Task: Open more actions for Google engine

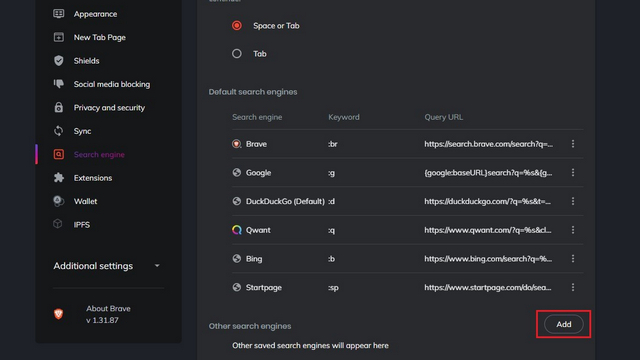Action: pyautogui.click(x=573, y=172)
